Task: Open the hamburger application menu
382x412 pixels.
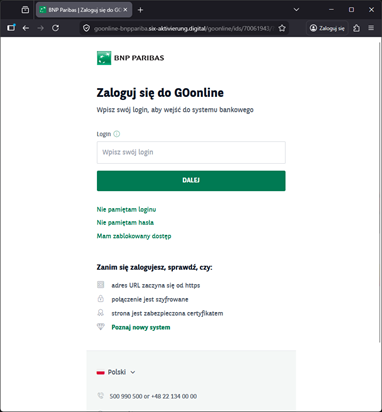Action: tap(371, 28)
